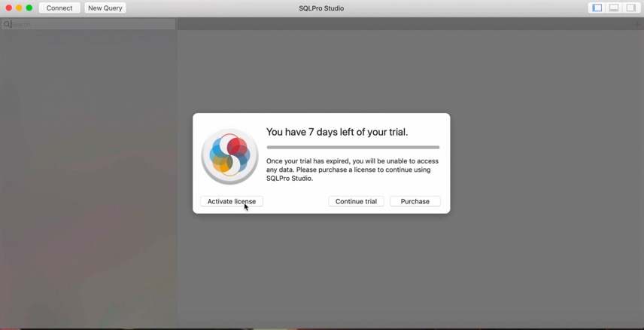
Task: Click the SQLPro Studio logo in the dialog
Action: coord(229,156)
